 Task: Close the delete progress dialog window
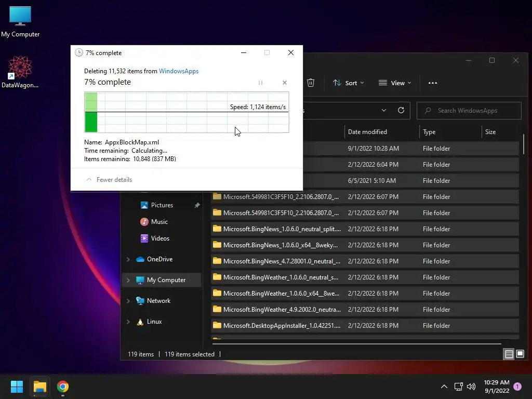coord(291,52)
